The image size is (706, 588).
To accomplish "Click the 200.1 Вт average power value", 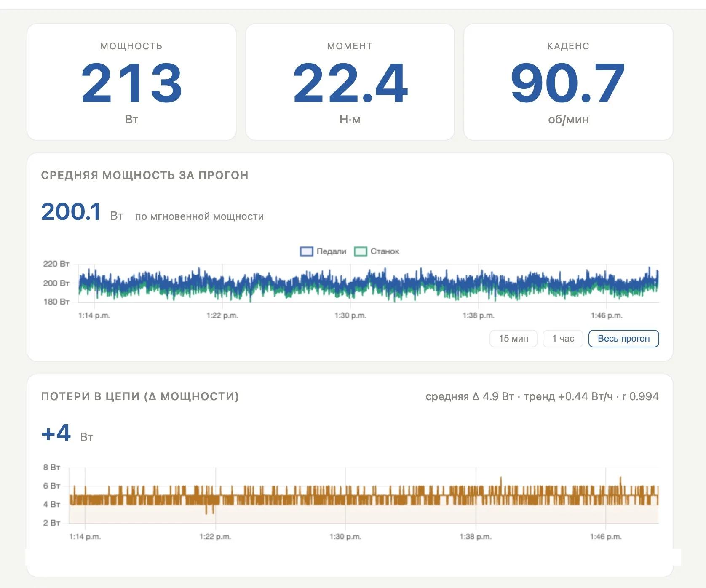I will pos(82,212).
